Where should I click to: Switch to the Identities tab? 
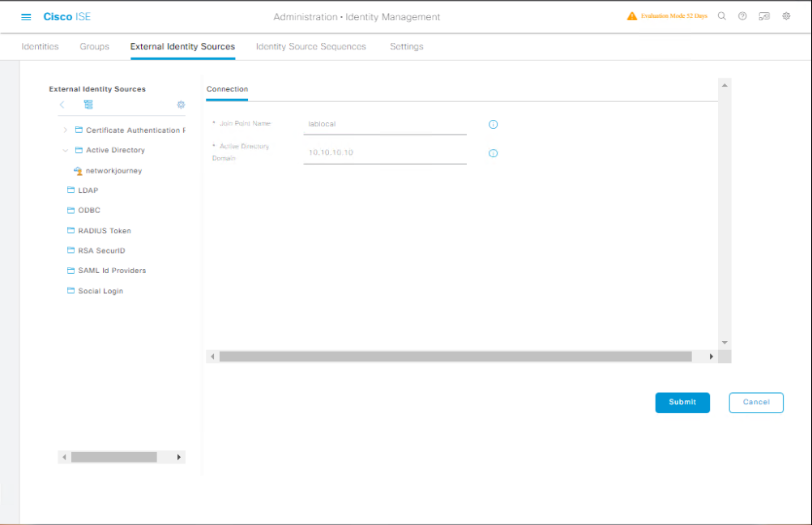(x=40, y=47)
